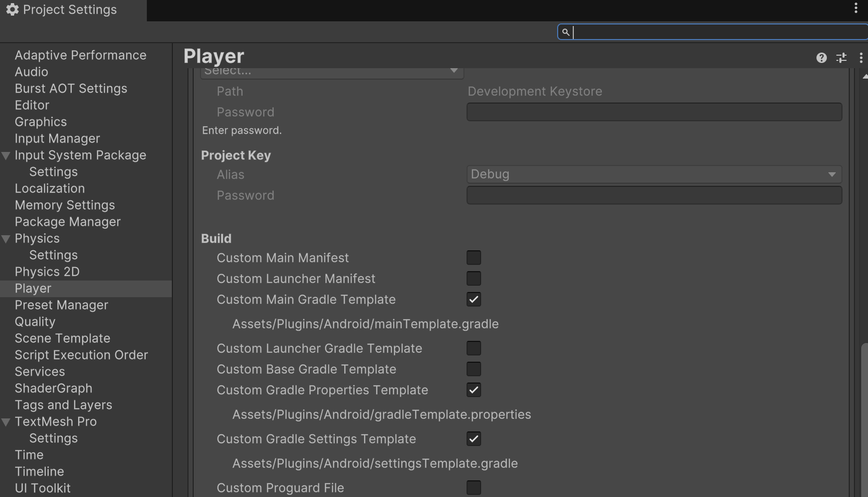Image resolution: width=868 pixels, height=497 pixels.
Task: Open the Alias dropdown showing Debug
Action: (654, 174)
